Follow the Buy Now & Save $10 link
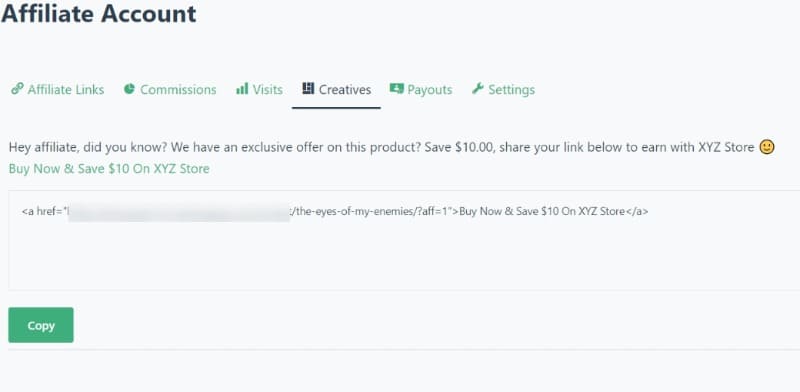Screen dimensions: 800x392 point(109,169)
